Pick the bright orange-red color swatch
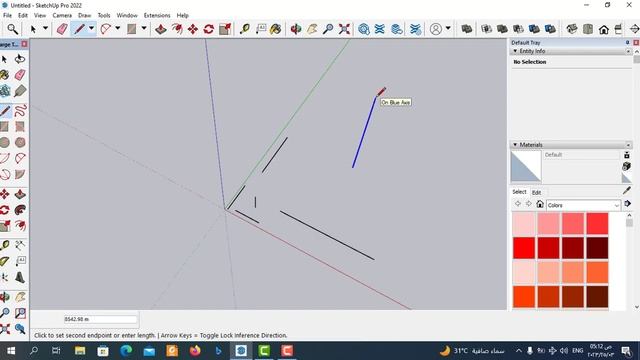Screen dimensions: 640x360 pyautogui.click(x=524, y=297)
